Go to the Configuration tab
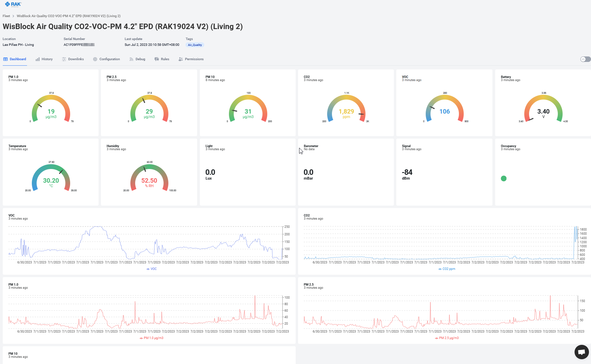 [106, 59]
